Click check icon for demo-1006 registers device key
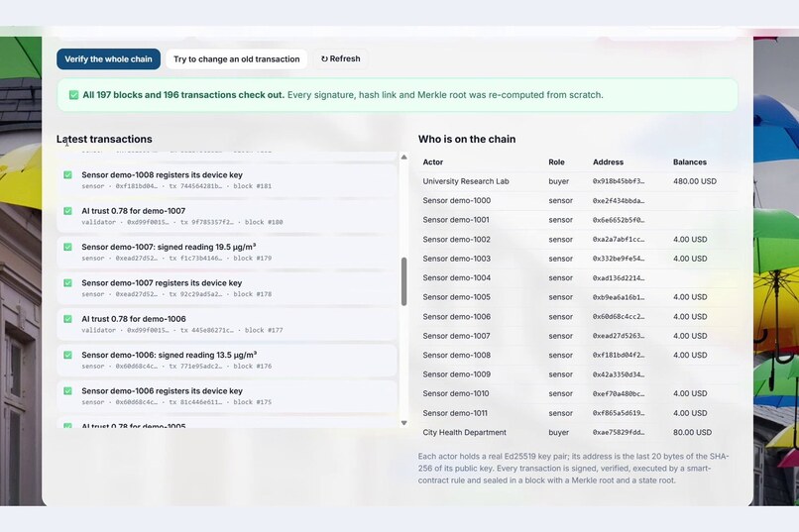The width and height of the screenshot is (799, 532). (x=67, y=391)
